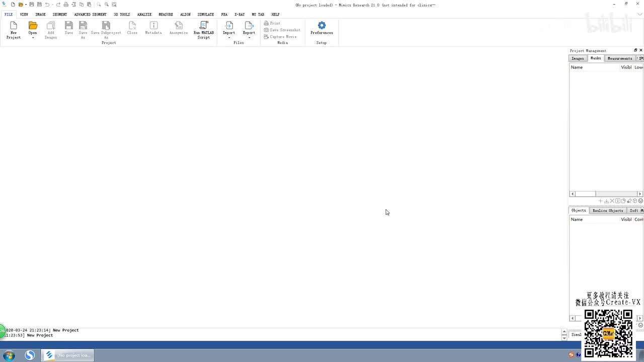Click the Save ribbon icon
Viewport: 644px width, 362px height.
point(69,26)
